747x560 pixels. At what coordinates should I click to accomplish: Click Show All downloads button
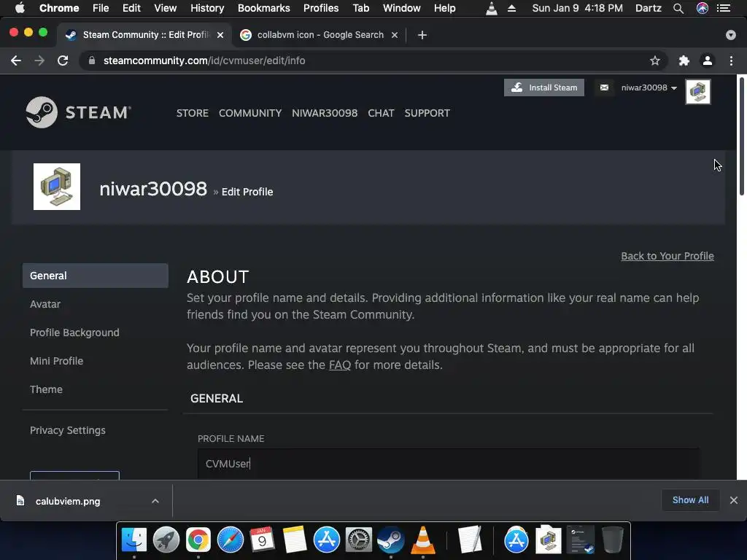point(690,500)
